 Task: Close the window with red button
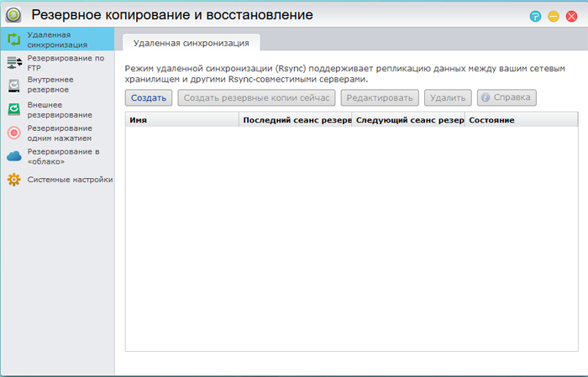[x=571, y=16]
